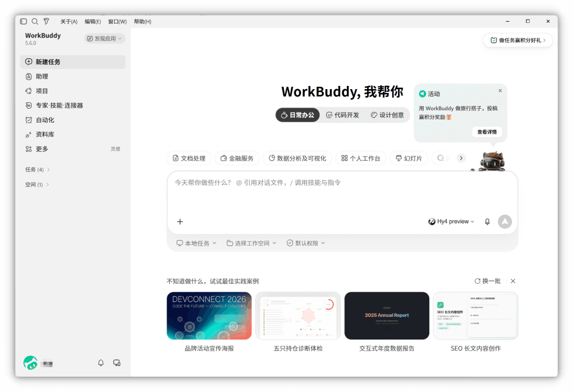This screenshot has width=573, height=392.
Task: Open 交互式年度数据报告 thumbnail
Action: coord(387,316)
